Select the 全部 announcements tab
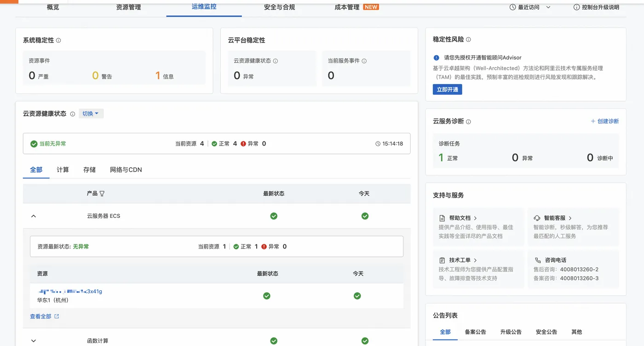644x346 pixels. point(445,332)
